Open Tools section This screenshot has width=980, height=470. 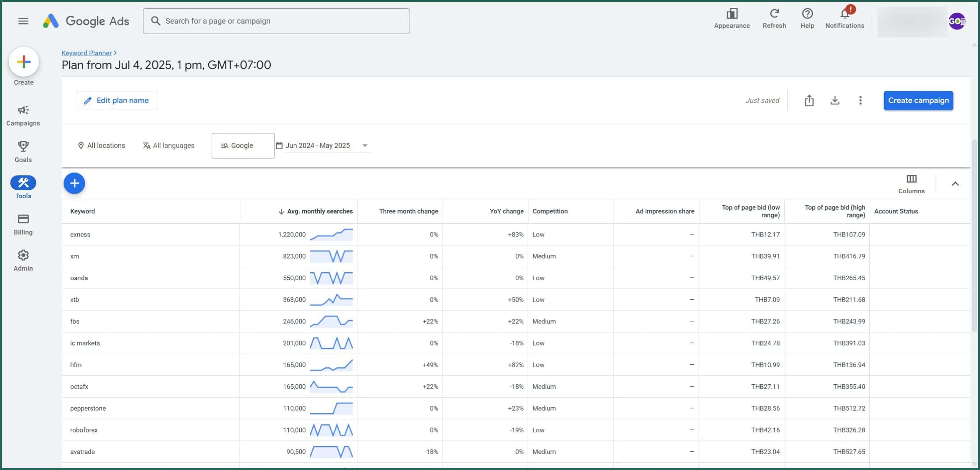(23, 188)
